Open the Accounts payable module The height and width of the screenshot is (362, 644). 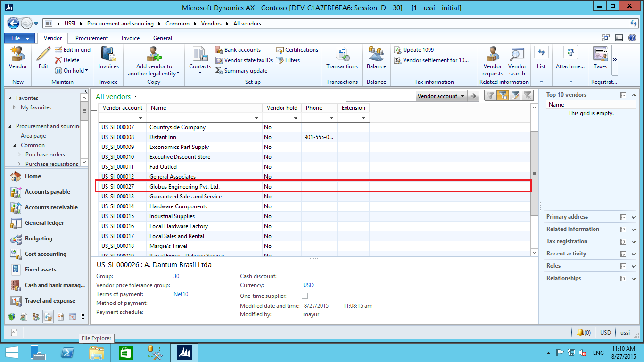(47, 192)
